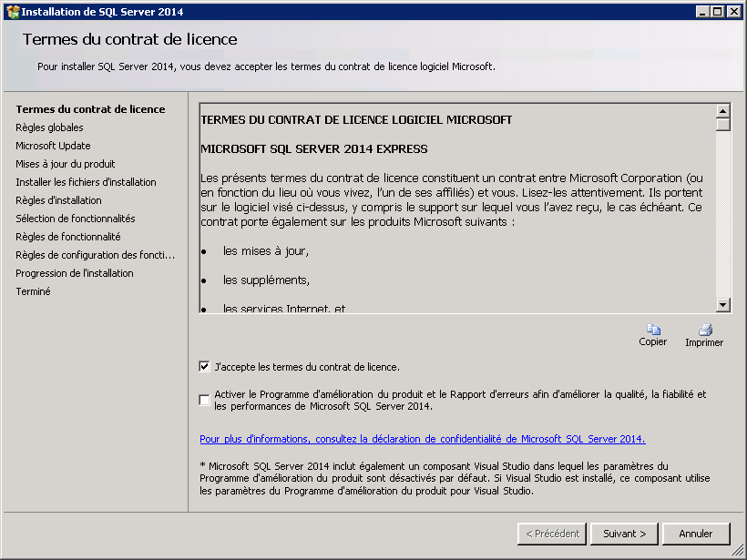Click the Copier (copy) icon
Image resolution: width=747 pixels, height=560 pixels.
coord(652,330)
